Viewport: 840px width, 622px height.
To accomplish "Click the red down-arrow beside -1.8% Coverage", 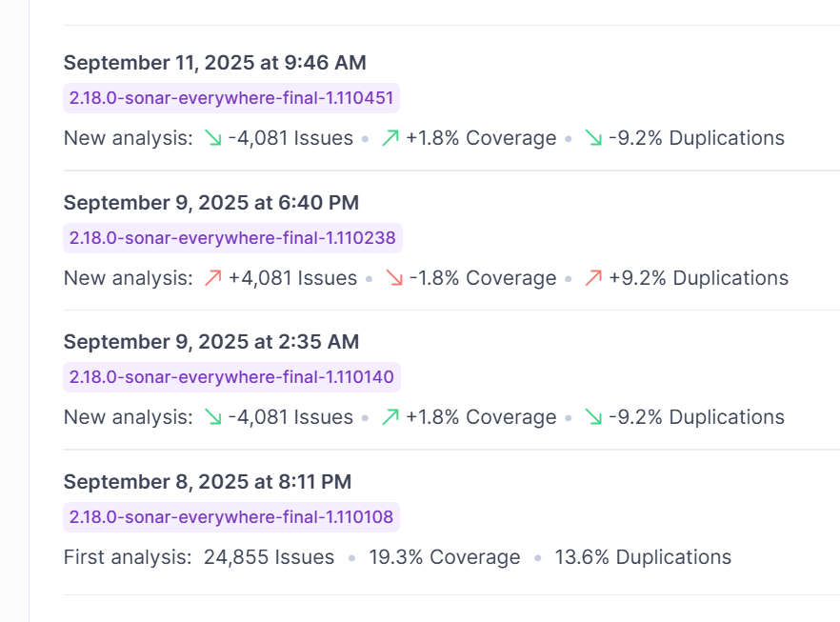I will [393, 278].
